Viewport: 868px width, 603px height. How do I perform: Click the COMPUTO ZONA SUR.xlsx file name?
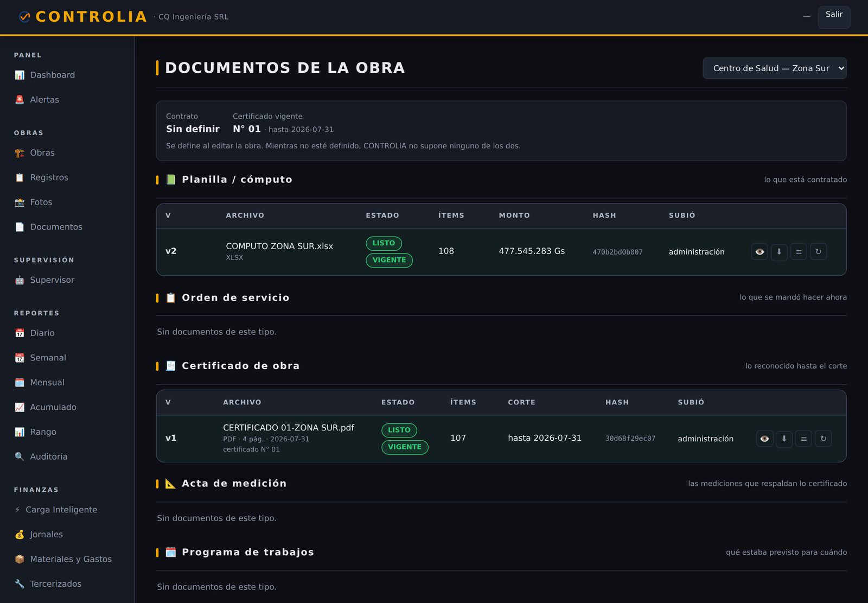coord(279,246)
